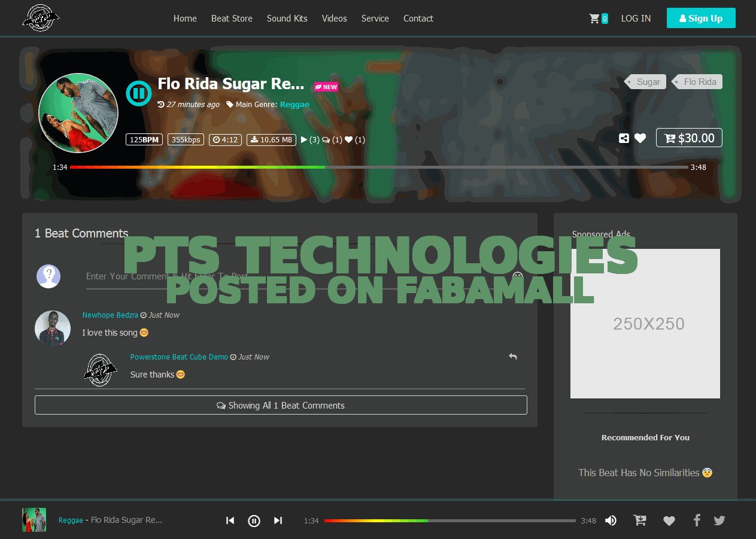
Task: Go to Beat Store page
Action: [232, 19]
